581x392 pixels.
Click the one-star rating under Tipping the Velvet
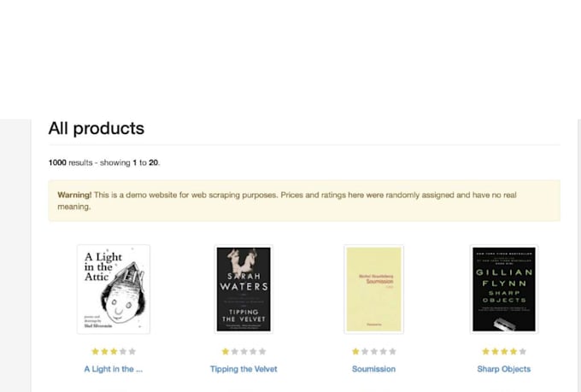pos(244,351)
